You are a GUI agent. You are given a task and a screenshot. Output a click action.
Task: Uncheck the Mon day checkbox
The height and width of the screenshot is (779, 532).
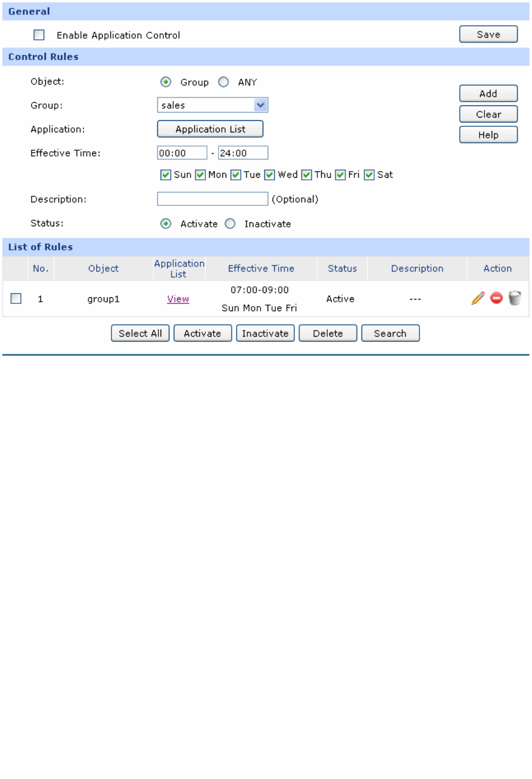[200, 175]
